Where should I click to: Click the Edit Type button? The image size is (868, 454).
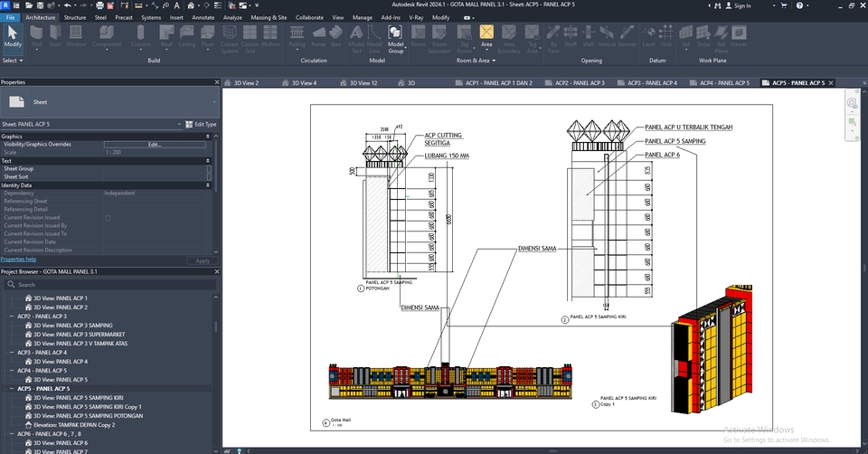tap(201, 125)
